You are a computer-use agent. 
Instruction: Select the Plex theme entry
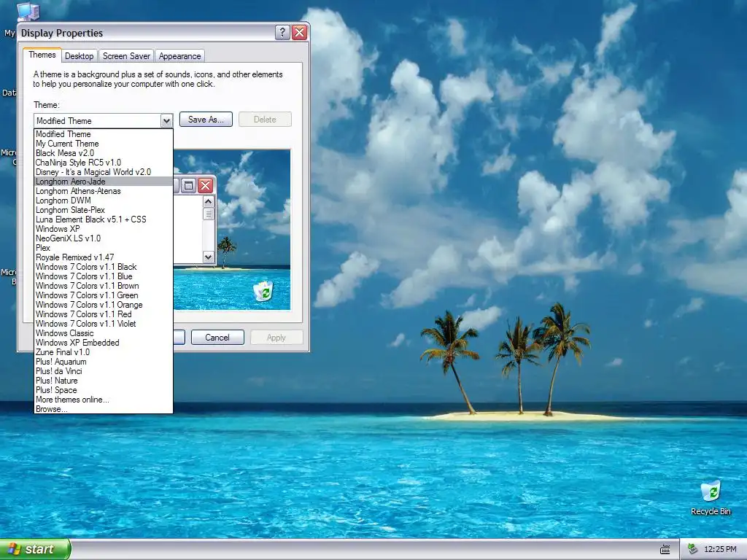[104, 248]
